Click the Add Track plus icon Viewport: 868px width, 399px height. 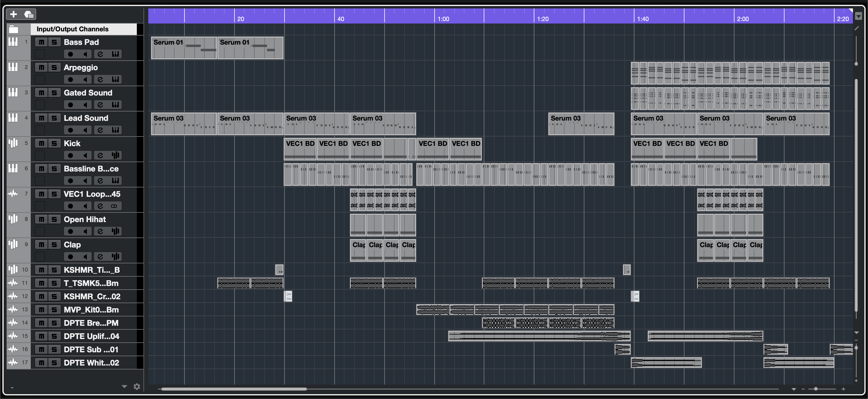tap(14, 14)
